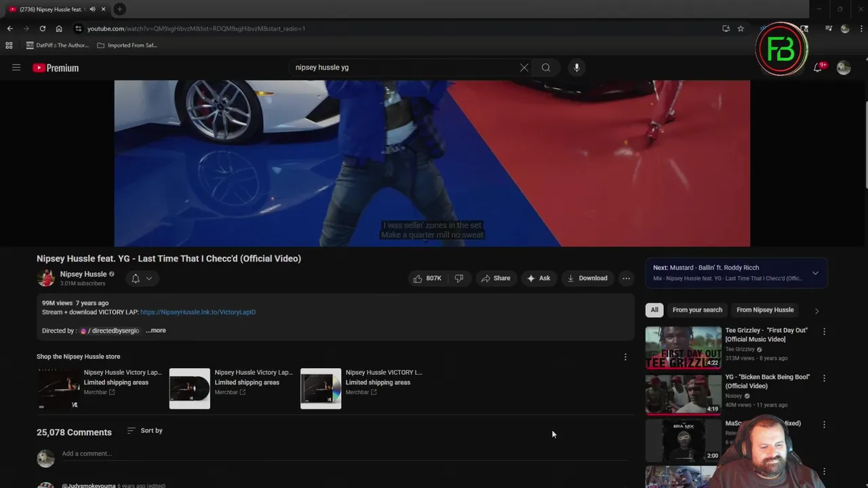The image size is (868, 488).
Task: Open the browser three-dot menu
Action: tap(861, 28)
